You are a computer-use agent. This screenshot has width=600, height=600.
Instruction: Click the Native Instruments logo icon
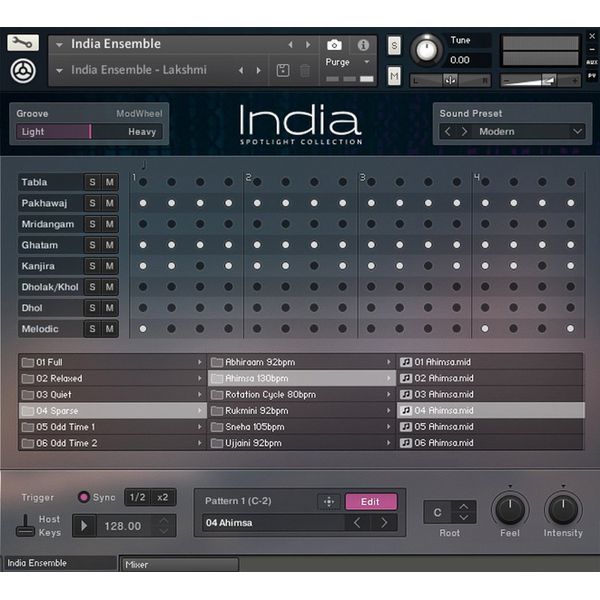pos(23,71)
